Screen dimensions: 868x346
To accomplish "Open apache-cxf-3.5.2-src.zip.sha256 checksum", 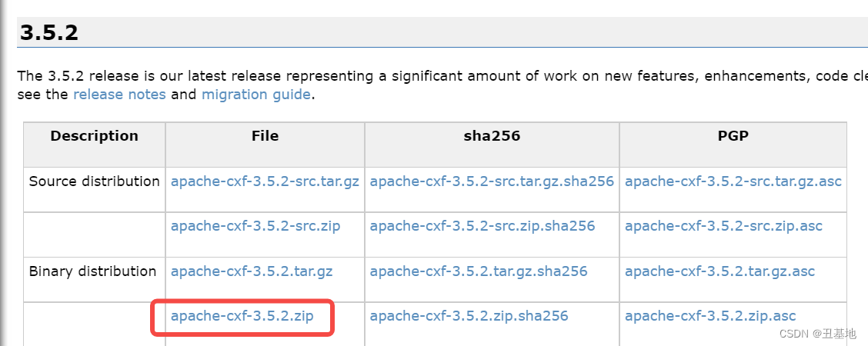I will pyautogui.click(x=482, y=226).
